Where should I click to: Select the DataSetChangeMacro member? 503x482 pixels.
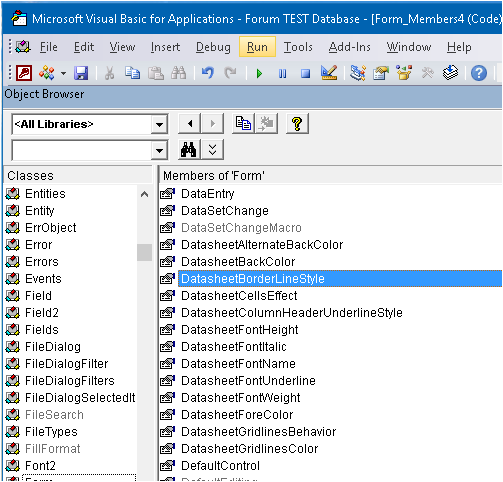(241, 228)
